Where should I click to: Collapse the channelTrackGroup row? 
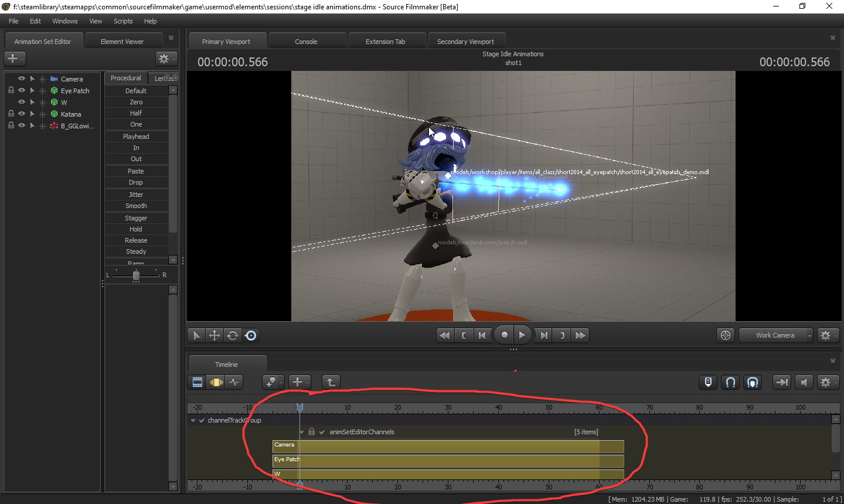[193, 420]
